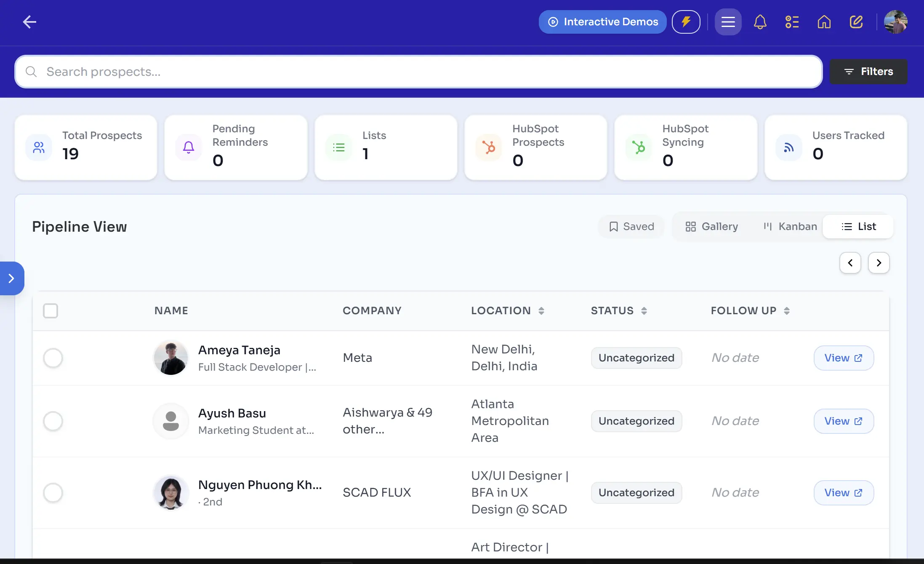Open the prospect list icon near the bell
This screenshot has width=924, height=564.
coord(792,22)
